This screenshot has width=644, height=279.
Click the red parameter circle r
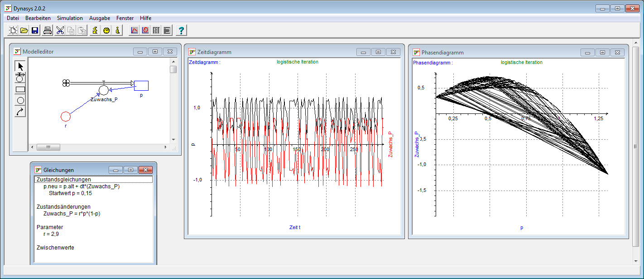coord(66,117)
